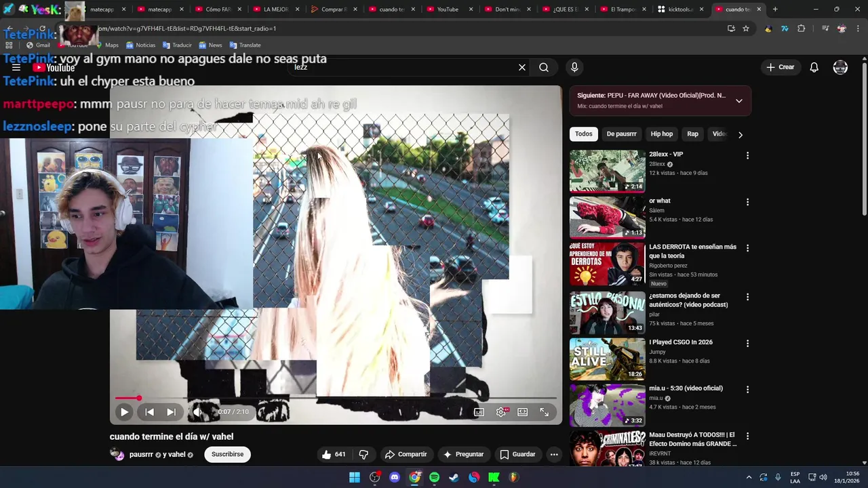Screen dimensions: 868x488
Task: Switch to the kicktools browser tab
Action: coord(679,9)
